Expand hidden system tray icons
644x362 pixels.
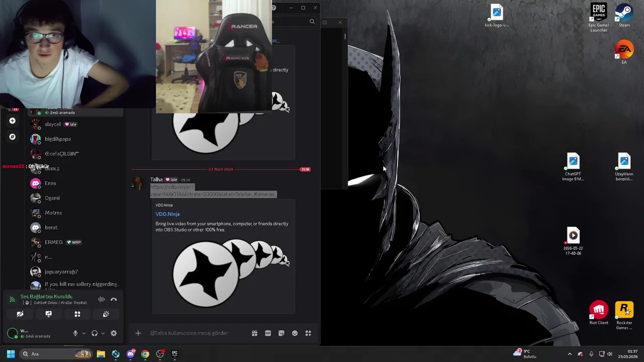570,354
